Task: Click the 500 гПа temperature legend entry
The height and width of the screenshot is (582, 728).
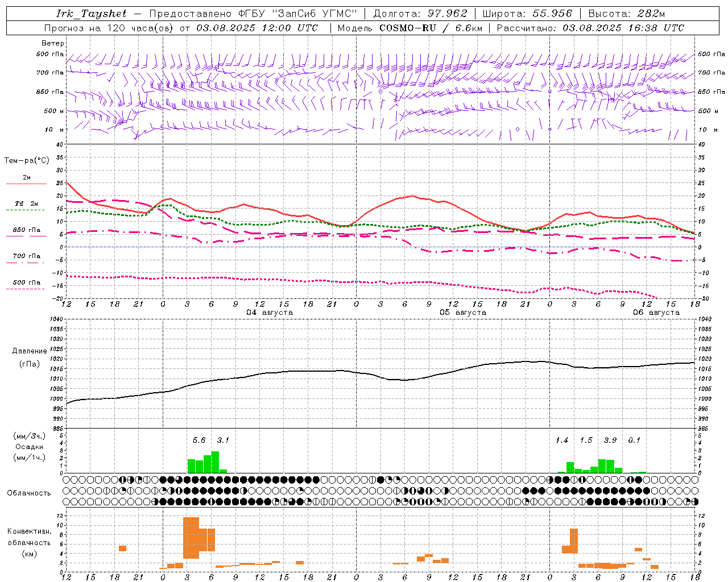Action: coord(27,282)
